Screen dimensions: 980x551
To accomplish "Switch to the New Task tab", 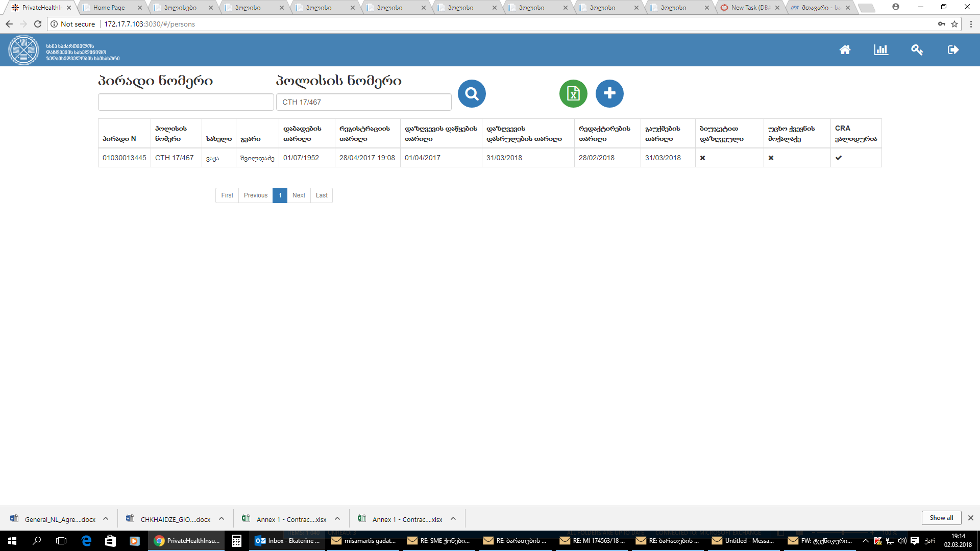I will pos(749,8).
